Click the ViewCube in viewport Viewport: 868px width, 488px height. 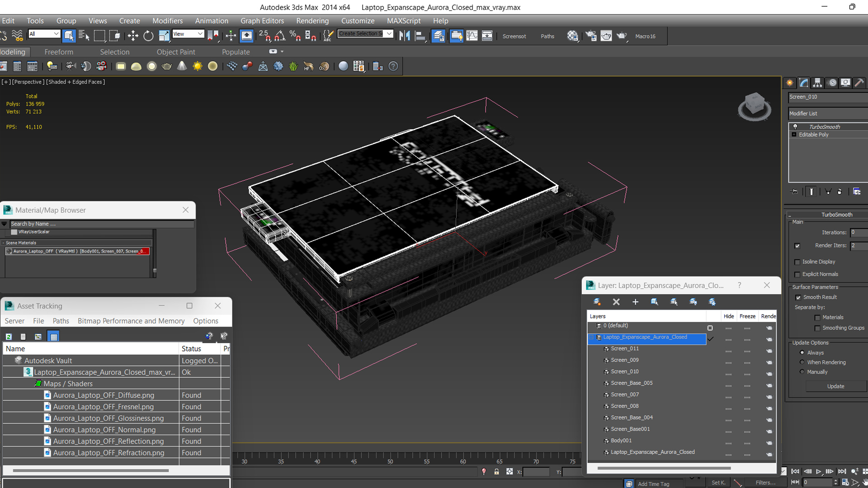tap(754, 106)
